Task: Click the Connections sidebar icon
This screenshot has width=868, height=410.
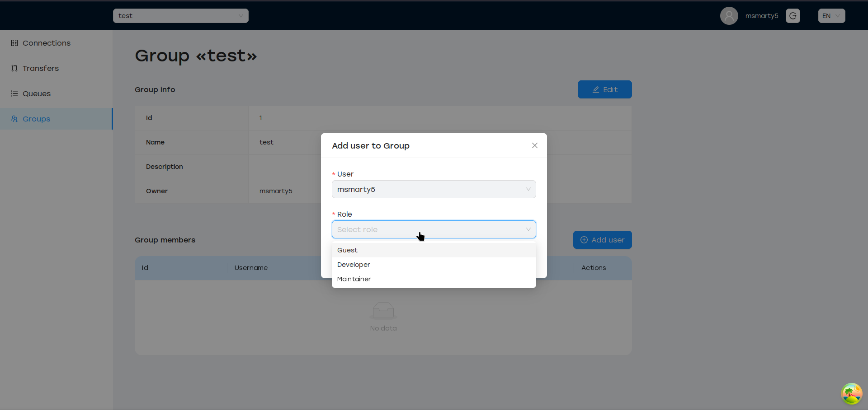Action: pos(14,43)
